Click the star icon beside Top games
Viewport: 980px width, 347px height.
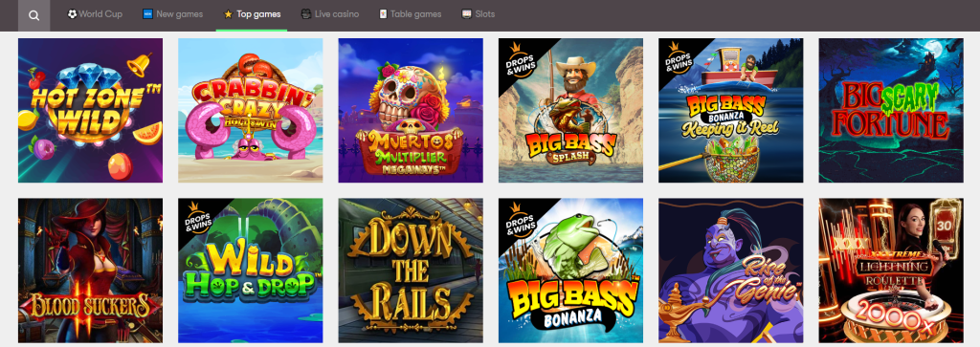[x=228, y=13]
